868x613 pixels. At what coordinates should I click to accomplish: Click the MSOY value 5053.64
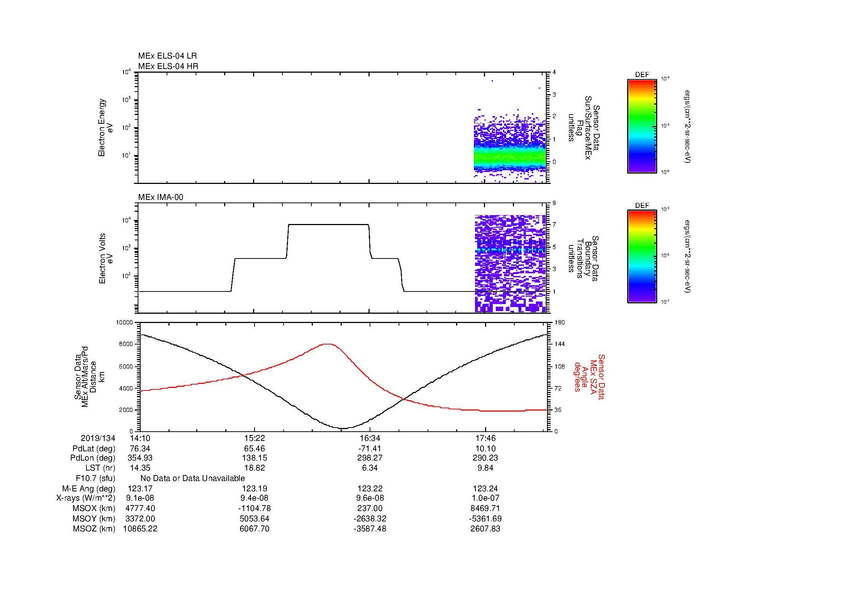click(255, 518)
